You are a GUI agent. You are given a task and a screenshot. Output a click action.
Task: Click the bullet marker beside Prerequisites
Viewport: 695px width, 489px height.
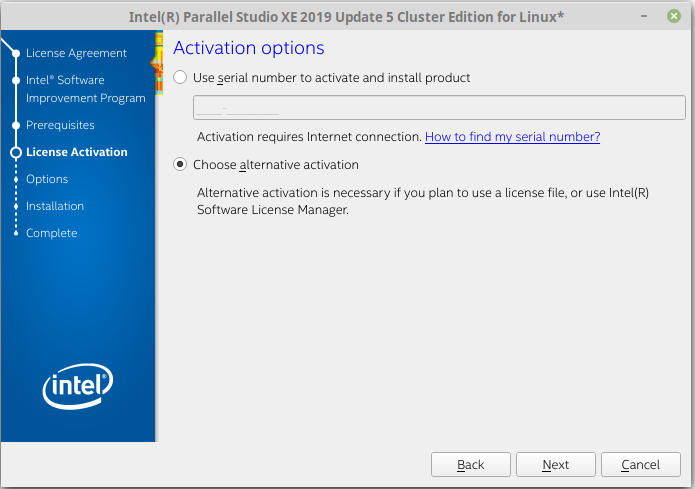tap(15, 126)
